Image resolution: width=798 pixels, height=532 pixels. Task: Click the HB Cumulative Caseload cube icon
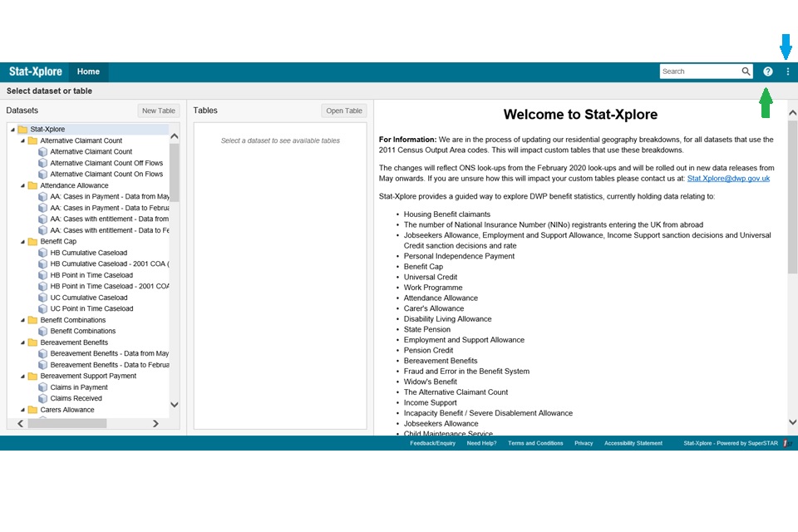[42, 253]
